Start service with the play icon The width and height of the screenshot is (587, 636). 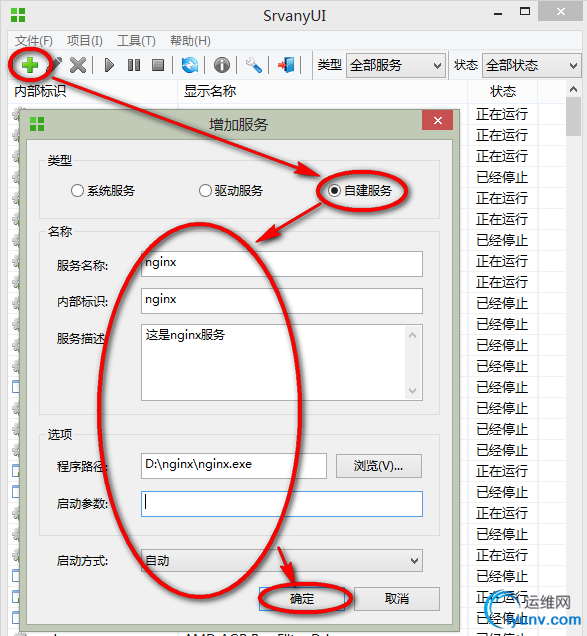[x=109, y=65]
